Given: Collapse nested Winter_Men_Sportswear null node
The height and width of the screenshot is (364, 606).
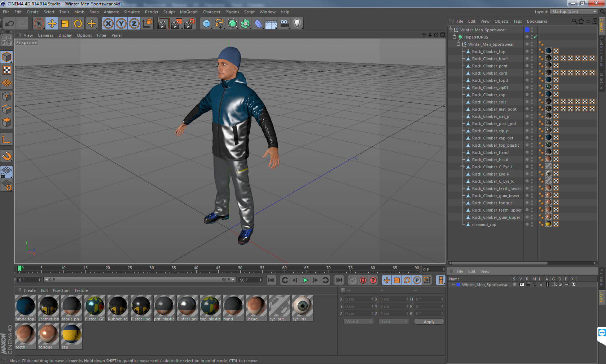Looking at the screenshot, I should pos(458,44).
